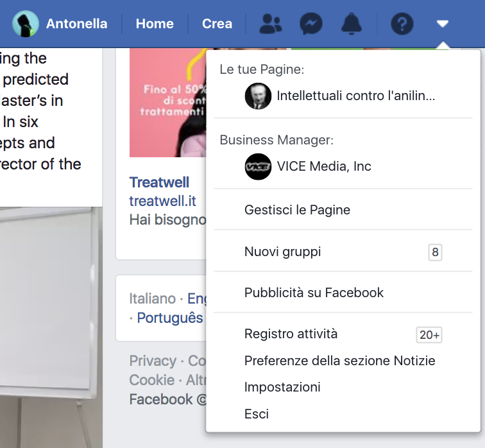The image size is (485, 448).
Task: Switch language to Português
Action: (169, 318)
